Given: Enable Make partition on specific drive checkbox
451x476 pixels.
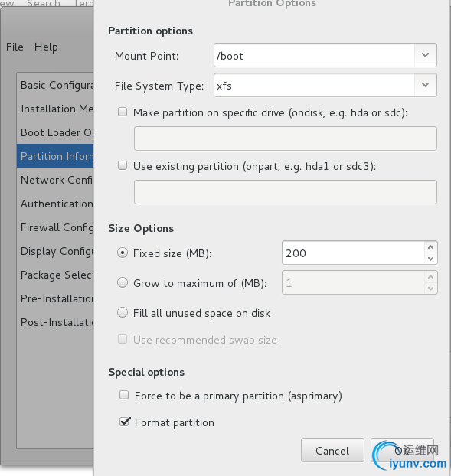Looking at the screenshot, I should [123, 112].
